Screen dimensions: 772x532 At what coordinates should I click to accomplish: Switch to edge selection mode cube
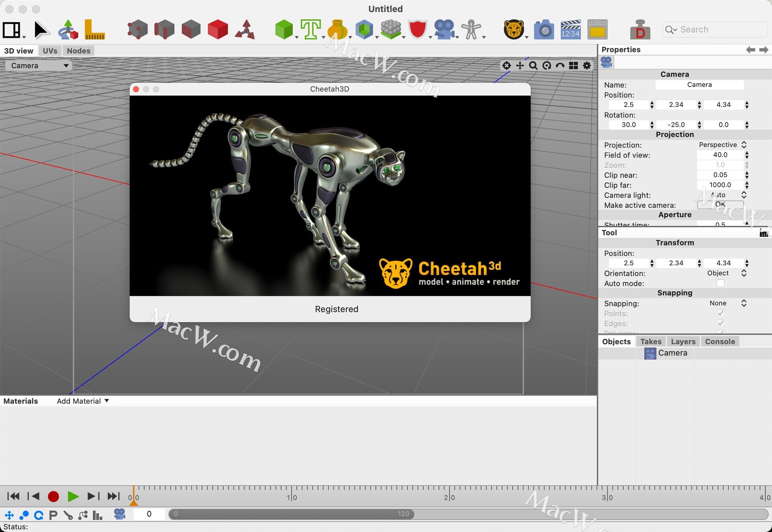(x=164, y=30)
